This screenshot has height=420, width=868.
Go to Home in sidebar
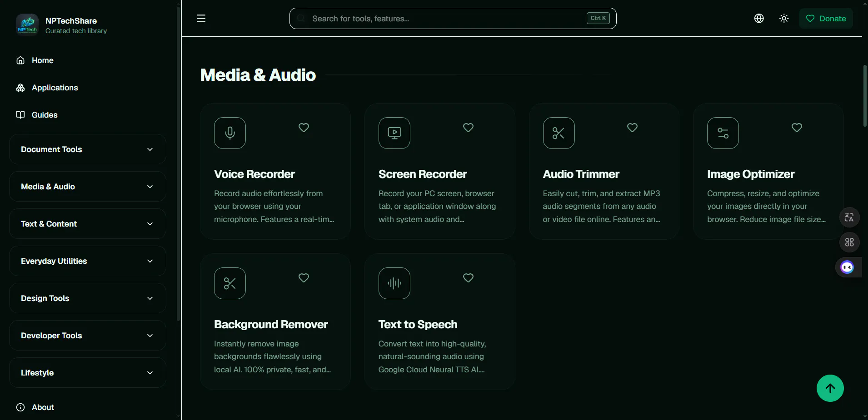pyautogui.click(x=43, y=60)
